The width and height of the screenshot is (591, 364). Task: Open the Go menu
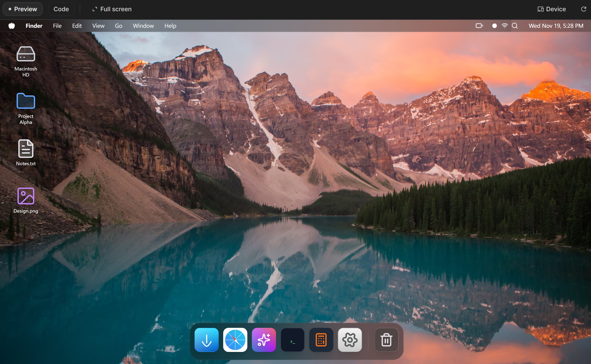click(x=119, y=26)
